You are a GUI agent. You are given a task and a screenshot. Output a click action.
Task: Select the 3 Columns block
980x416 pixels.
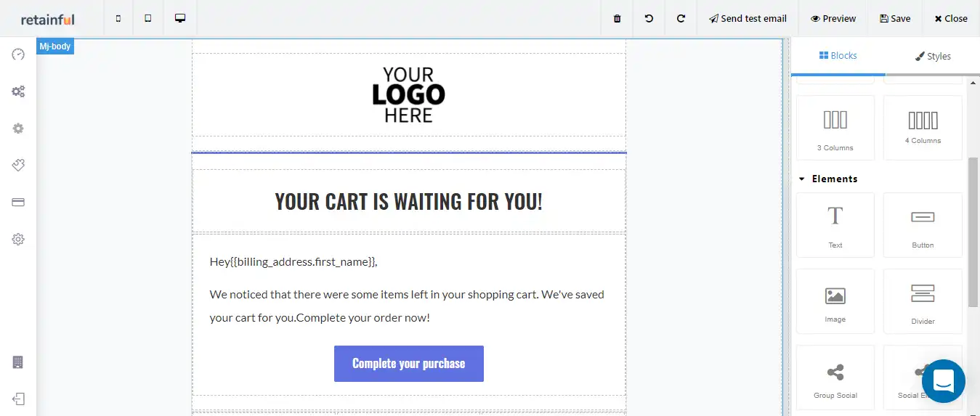[835, 127]
